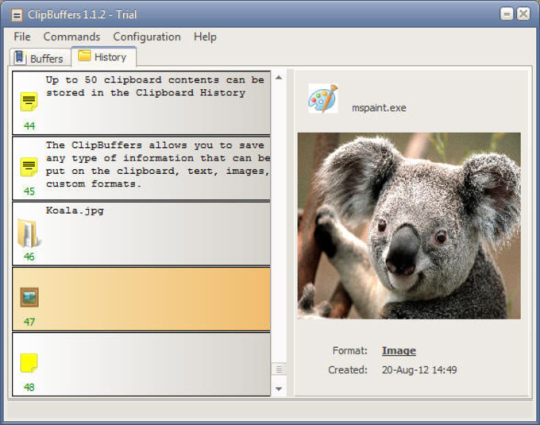Open the Image format link
Image resolution: width=540 pixels, height=425 pixels.
[x=399, y=351]
